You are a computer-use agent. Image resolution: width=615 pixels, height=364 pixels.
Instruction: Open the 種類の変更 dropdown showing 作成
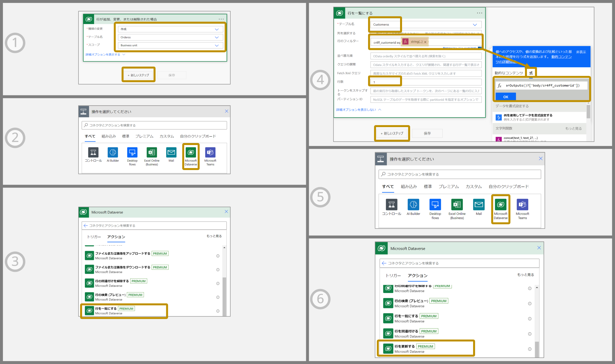tap(170, 29)
